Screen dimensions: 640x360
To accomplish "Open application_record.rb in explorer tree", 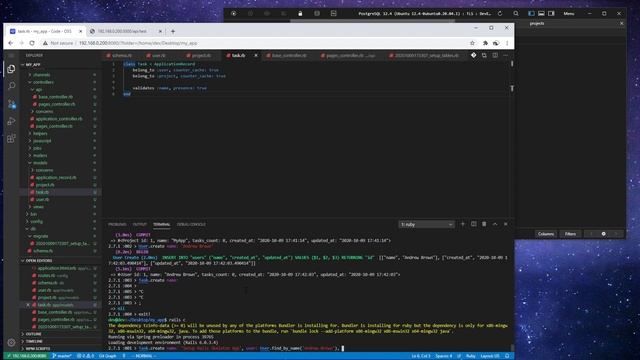I will click(56, 178).
